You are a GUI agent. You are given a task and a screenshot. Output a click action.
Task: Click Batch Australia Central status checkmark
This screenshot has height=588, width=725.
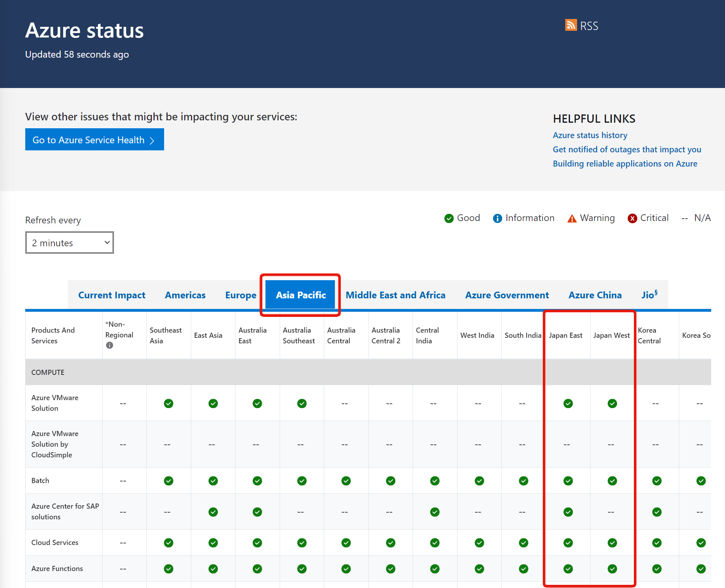coord(346,481)
